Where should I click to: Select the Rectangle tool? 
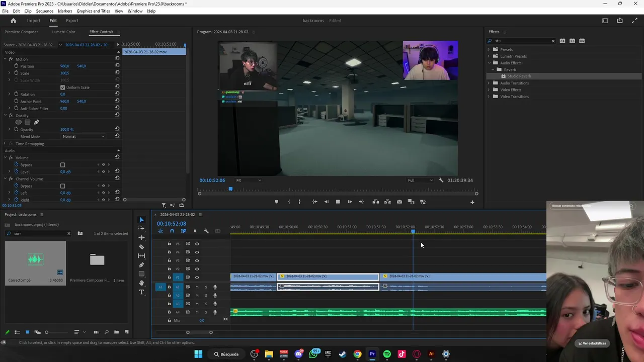coord(141,274)
